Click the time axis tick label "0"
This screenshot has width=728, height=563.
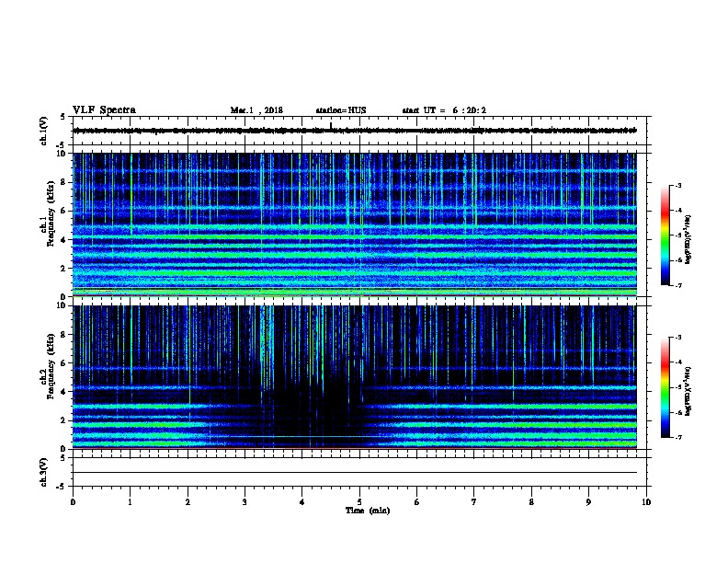pos(73,502)
